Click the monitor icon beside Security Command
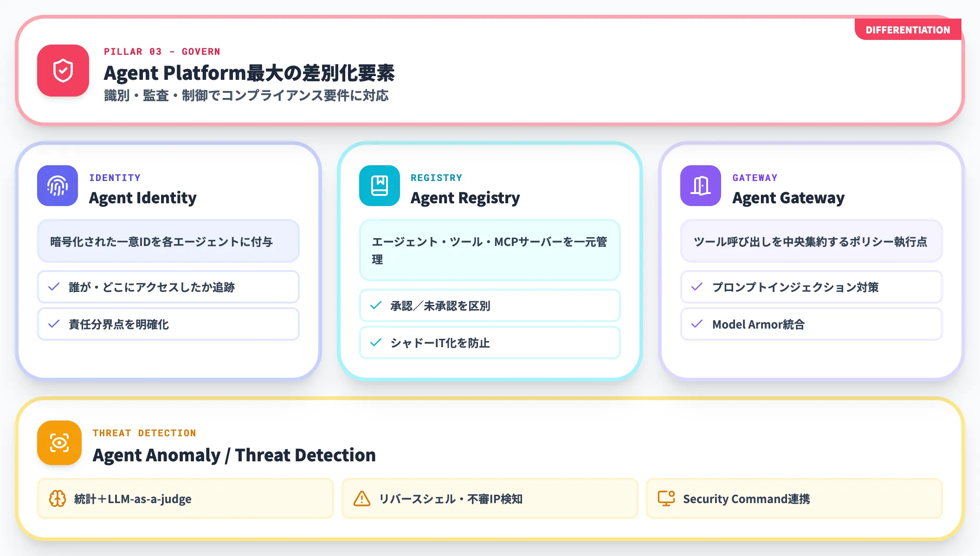Image resolution: width=980 pixels, height=556 pixels. coord(666,498)
